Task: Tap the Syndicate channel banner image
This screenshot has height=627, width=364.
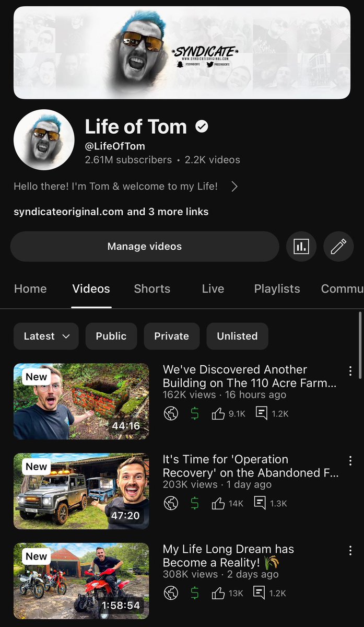Action: 182,52
